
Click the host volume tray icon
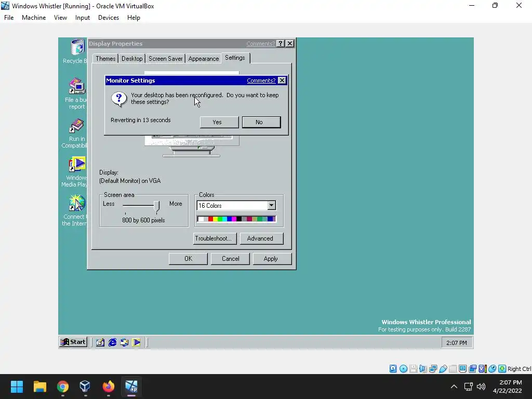(481, 387)
